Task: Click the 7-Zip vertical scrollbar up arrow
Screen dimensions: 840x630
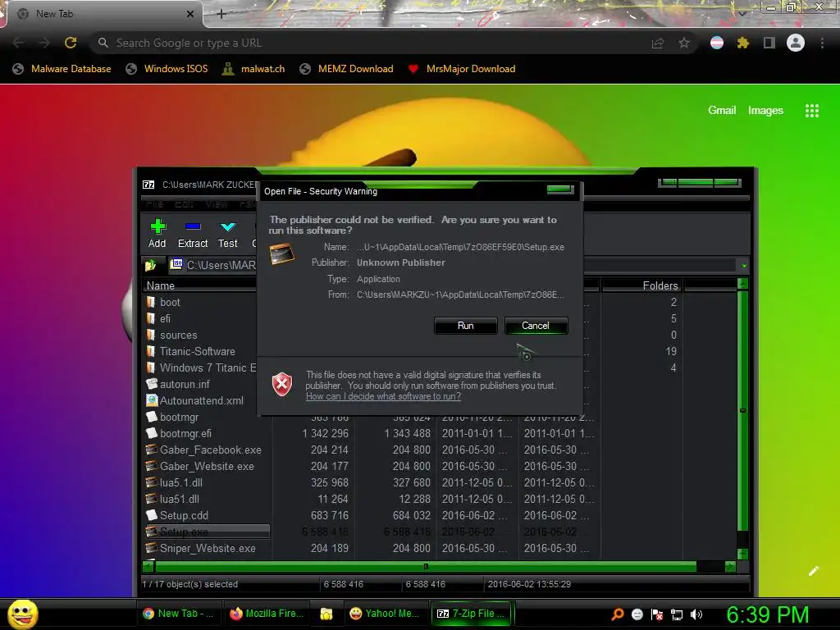Action: [x=742, y=283]
